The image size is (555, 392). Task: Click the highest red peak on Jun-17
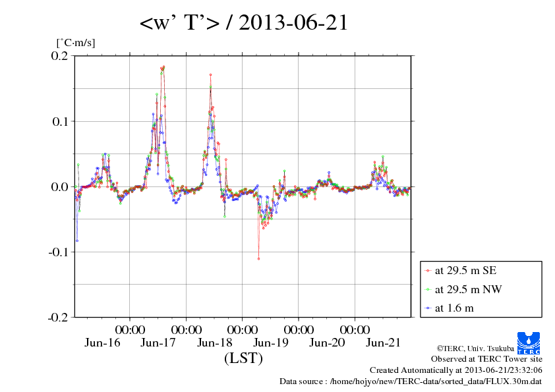pyautogui.click(x=163, y=67)
